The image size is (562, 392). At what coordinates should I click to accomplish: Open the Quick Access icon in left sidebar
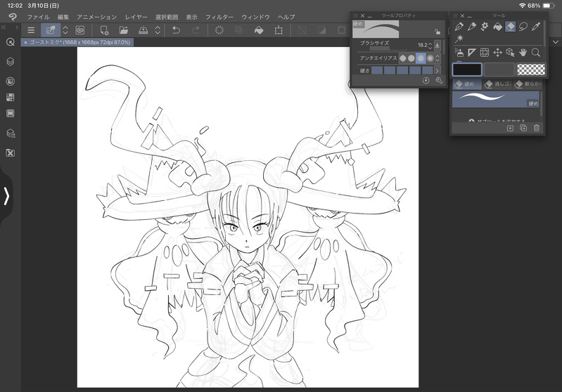pyautogui.click(x=11, y=42)
